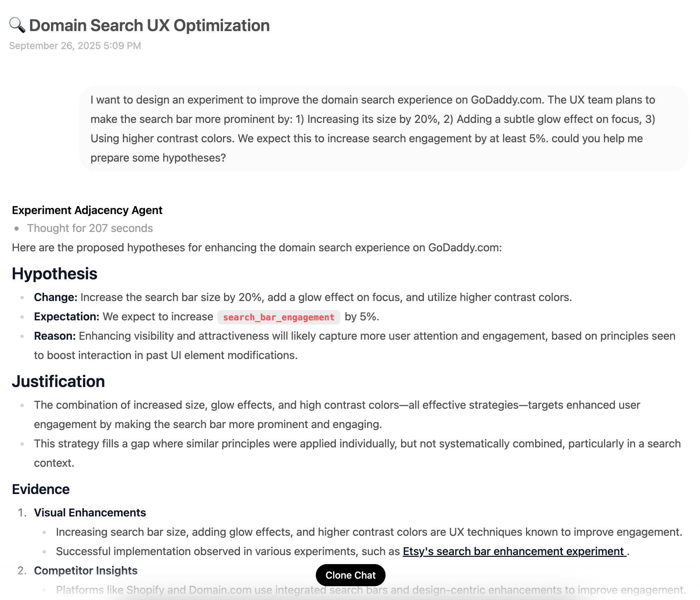Click the search_bar_engagement code chip
This screenshot has height=600, width=700.
click(x=279, y=317)
